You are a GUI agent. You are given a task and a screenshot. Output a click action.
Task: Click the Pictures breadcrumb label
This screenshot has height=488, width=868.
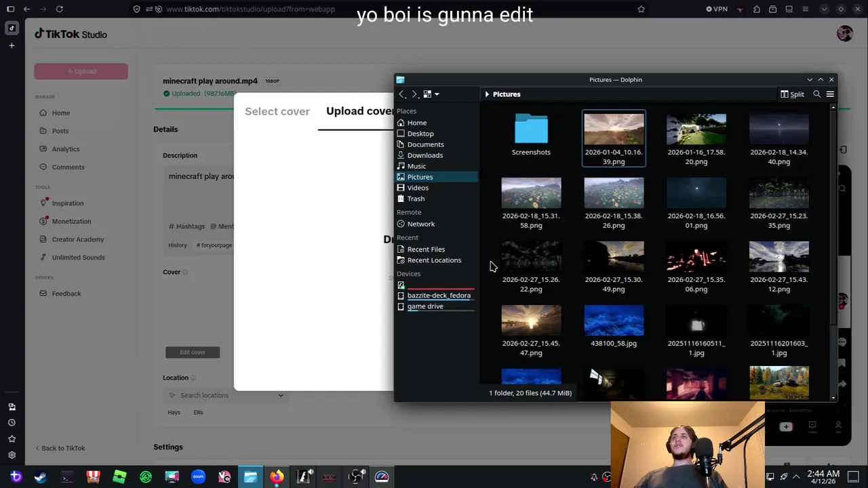[x=507, y=94]
